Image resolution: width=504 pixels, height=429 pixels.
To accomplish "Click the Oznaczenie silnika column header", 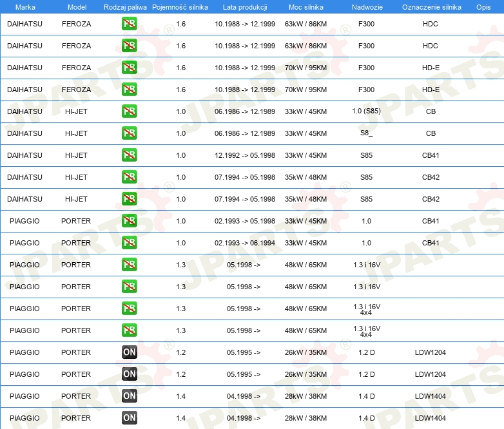I will [x=431, y=6].
